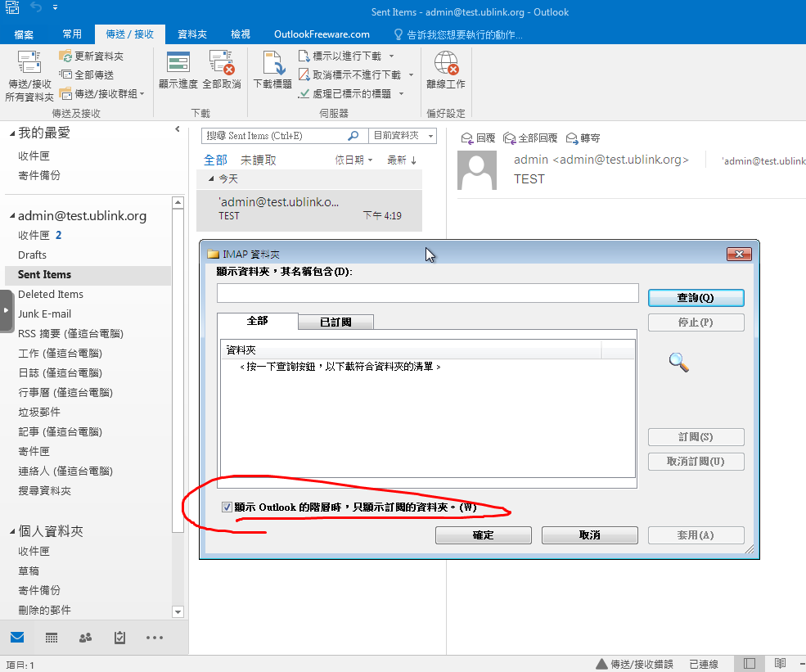Click the 更新資料夾 ribbon button
806x672 pixels.
(x=92, y=56)
